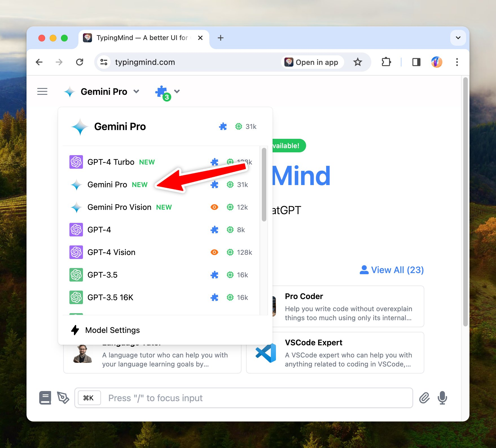Click the language tutor avatar thumbnail
The width and height of the screenshot is (496, 448).
(82, 354)
